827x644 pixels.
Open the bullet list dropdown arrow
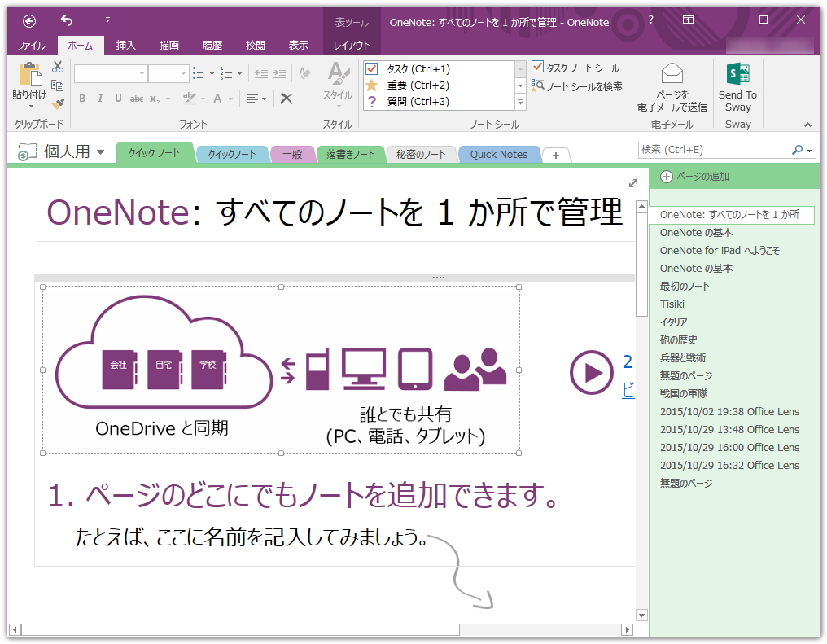pos(212,72)
